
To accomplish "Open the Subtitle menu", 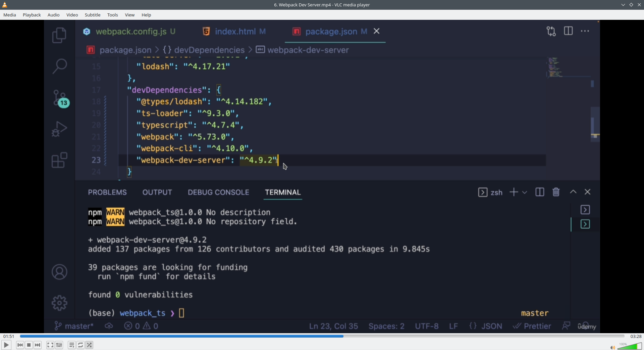I will [x=93, y=15].
